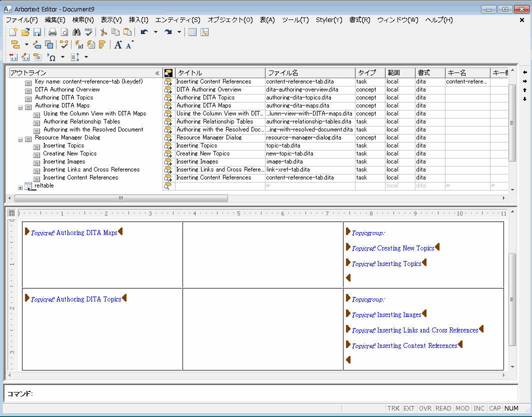Click the authoring-dita-maps.dita file name cell
Viewport: 532px width, 417px height.
310,105
